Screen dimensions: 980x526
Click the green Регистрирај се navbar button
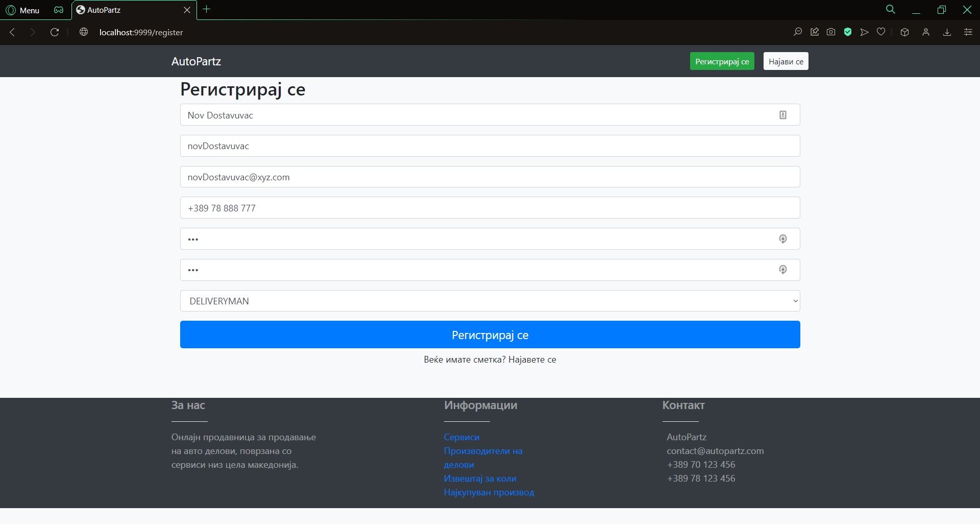[x=722, y=62]
